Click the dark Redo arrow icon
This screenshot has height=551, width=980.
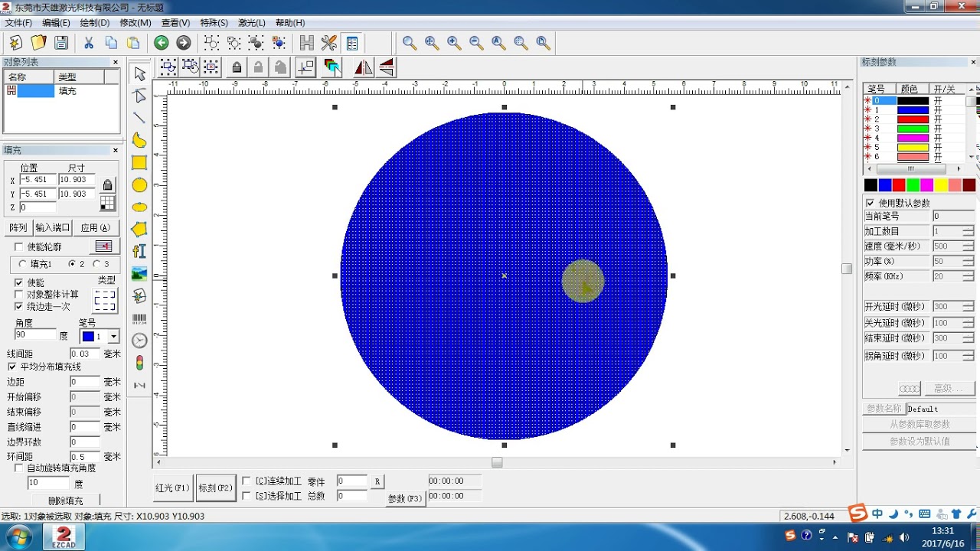(183, 43)
